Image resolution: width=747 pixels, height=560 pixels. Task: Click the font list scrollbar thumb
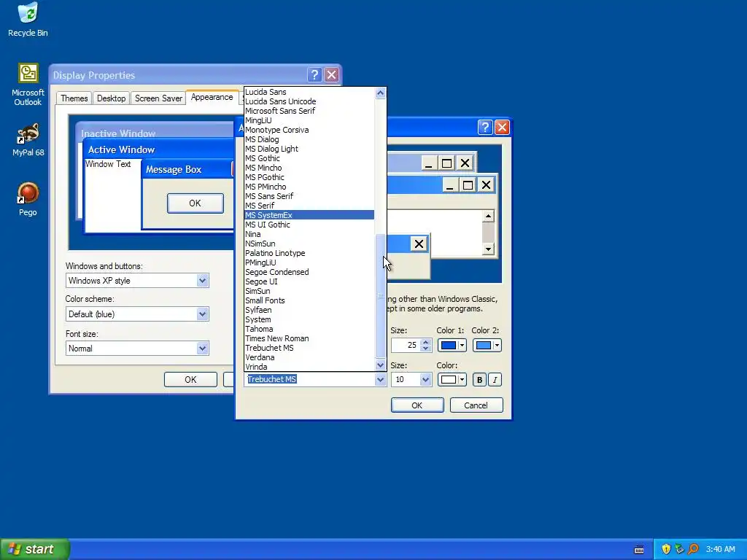coord(380,296)
